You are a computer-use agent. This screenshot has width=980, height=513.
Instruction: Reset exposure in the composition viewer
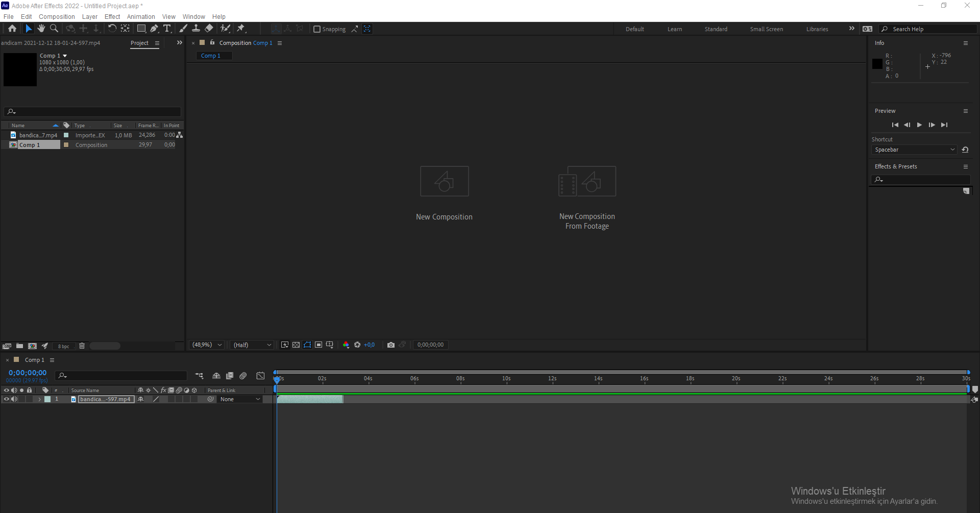click(x=357, y=345)
